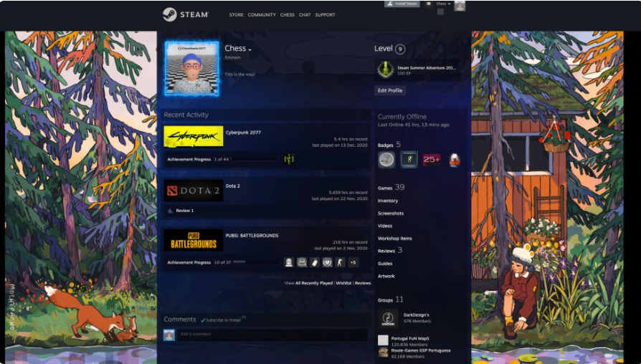Click the commenter avatar beside comment box
Viewport: 641px width, 364px height.
169,335
